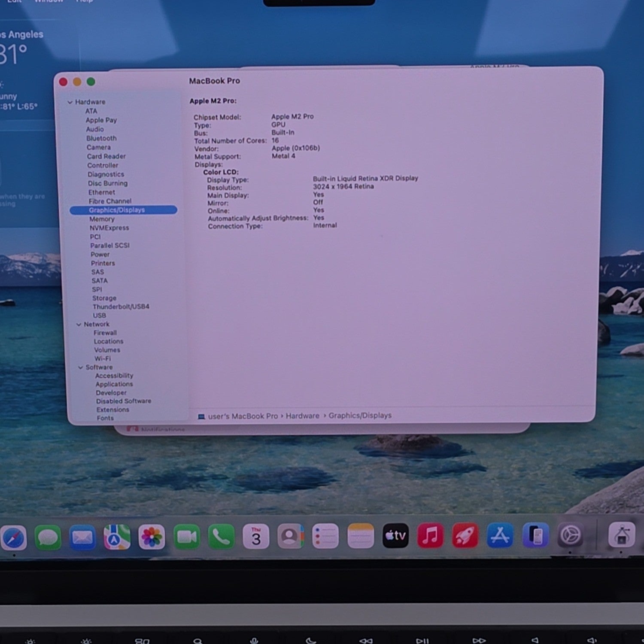Click the Dock icon right of the divider
This screenshot has height=644, width=644.
click(622, 535)
